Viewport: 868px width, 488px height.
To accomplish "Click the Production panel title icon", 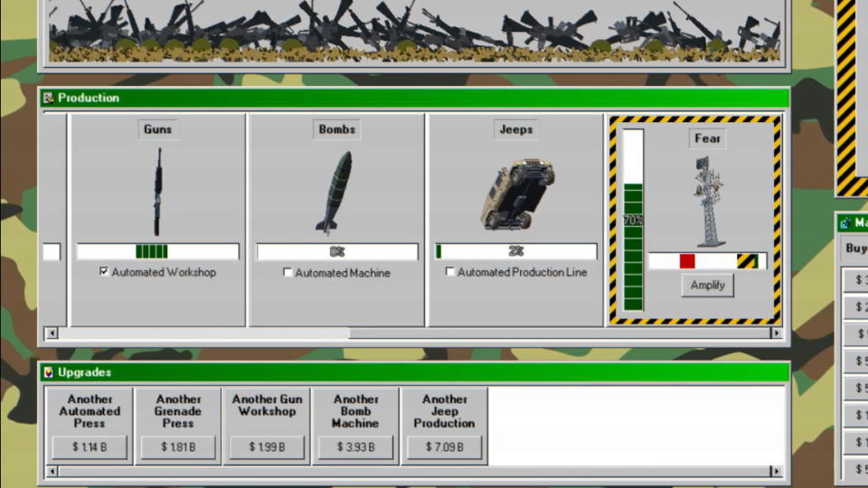I will [49, 98].
